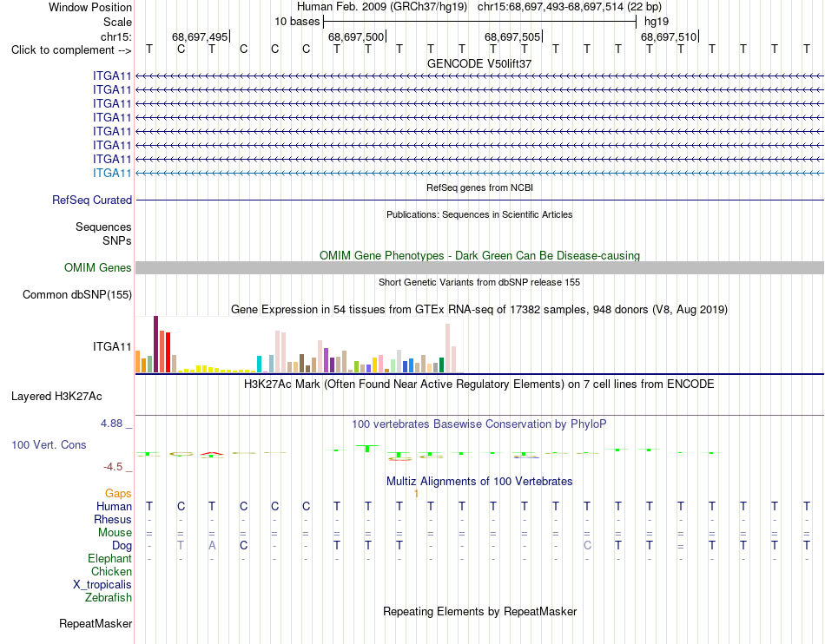The height and width of the screenshot is (644, 825).
Task: Select the Elephant alignment row label
Action: pos(110,558)
